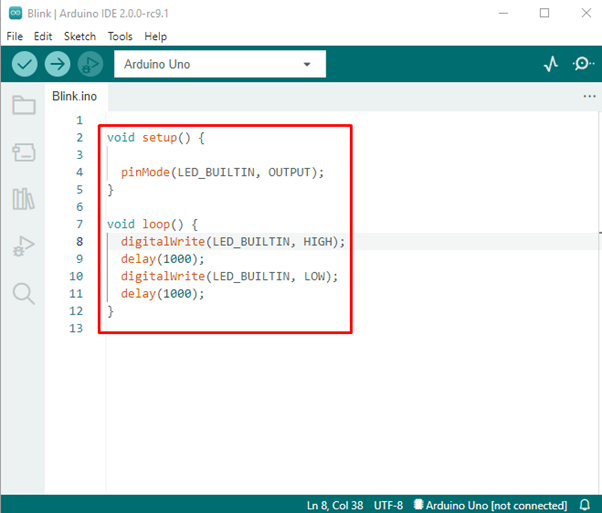
Task: Open the Boards Manager sidebar icon
Action: [x=24, y=152]
